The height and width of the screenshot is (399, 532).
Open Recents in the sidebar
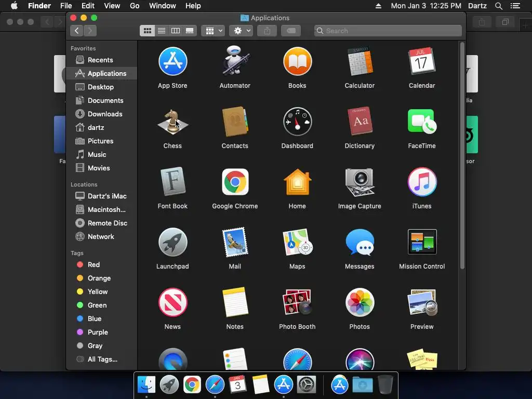click(x=102, y=60)
